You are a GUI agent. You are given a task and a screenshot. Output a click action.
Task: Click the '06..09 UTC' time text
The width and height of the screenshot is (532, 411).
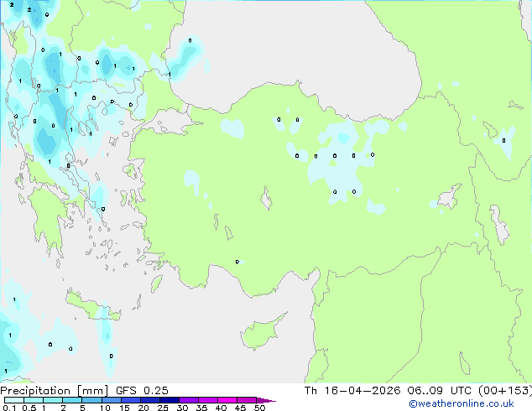[x=440, y=391]
